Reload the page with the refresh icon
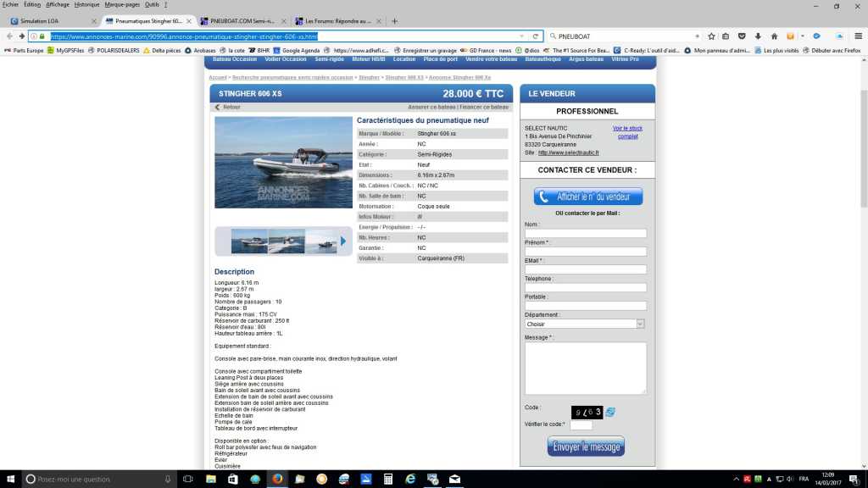868x488 pixels. (x=536, y=36)
